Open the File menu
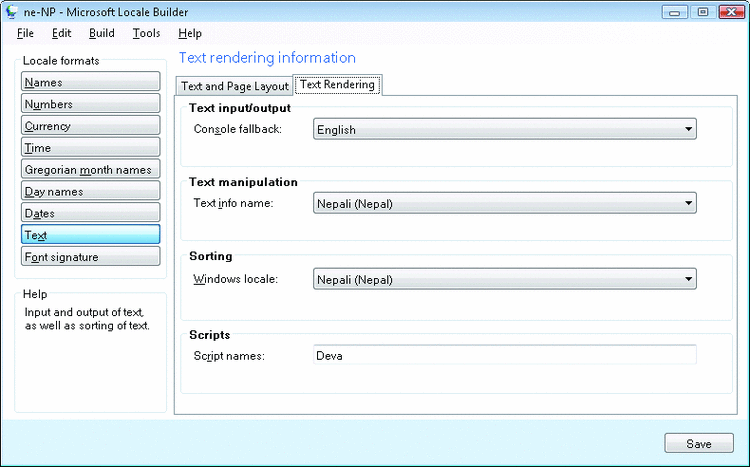This screenshot has height=467, width=750. point(25,33)
